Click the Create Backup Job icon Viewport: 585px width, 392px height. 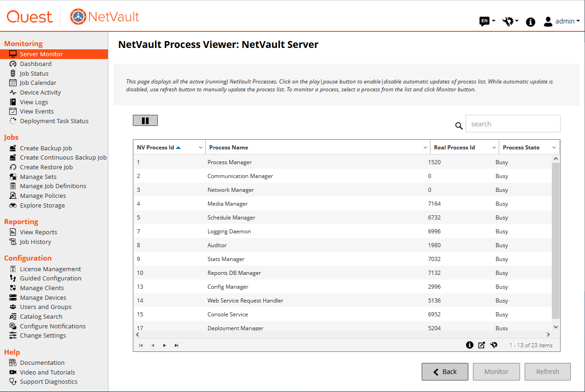point(13,148)
